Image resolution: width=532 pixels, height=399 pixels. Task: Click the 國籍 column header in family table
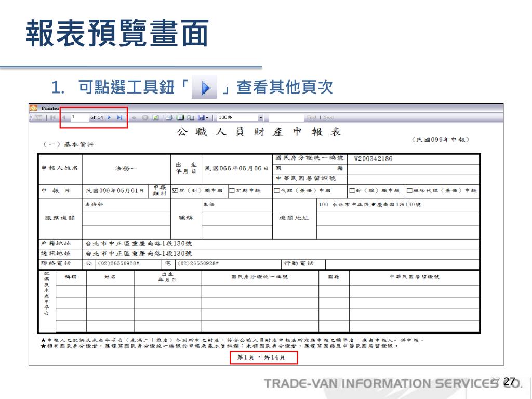coord(334,277)
